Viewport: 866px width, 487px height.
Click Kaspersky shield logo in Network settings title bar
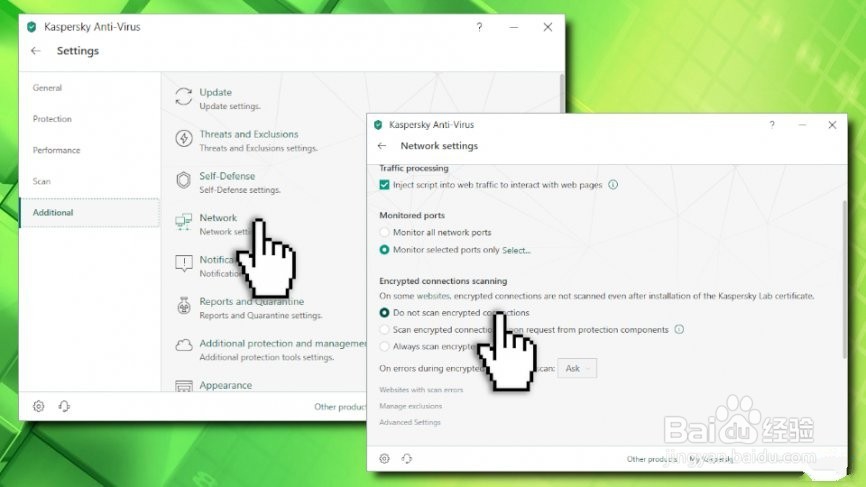click(x=378, y=125)
